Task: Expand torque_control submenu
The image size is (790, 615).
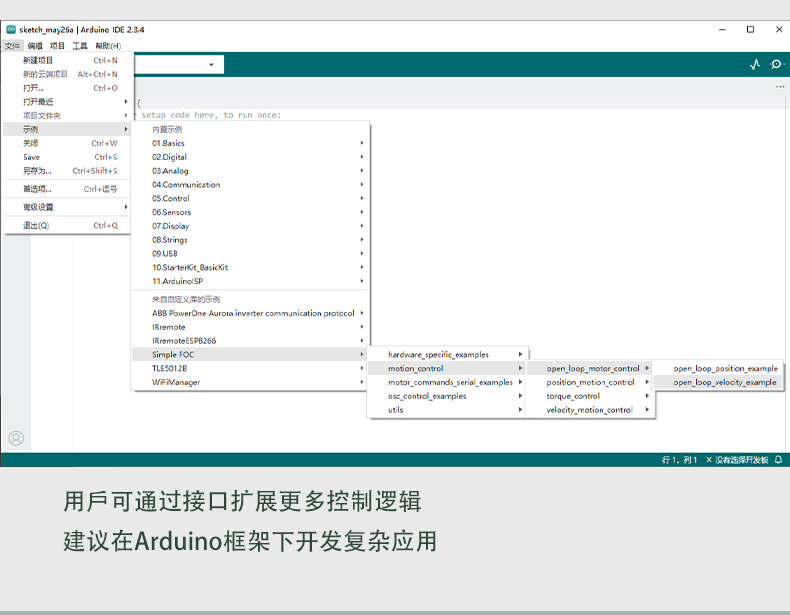Action: [590, 396]
